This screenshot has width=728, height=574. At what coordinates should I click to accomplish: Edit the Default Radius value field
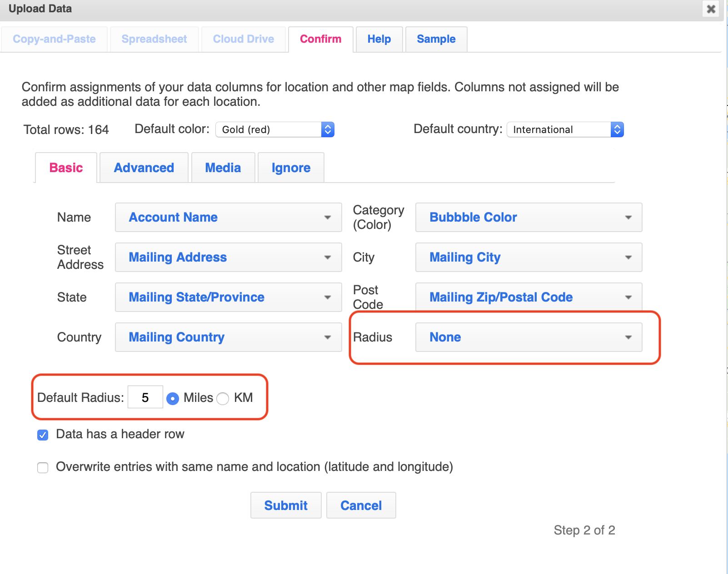coord(145,397)
